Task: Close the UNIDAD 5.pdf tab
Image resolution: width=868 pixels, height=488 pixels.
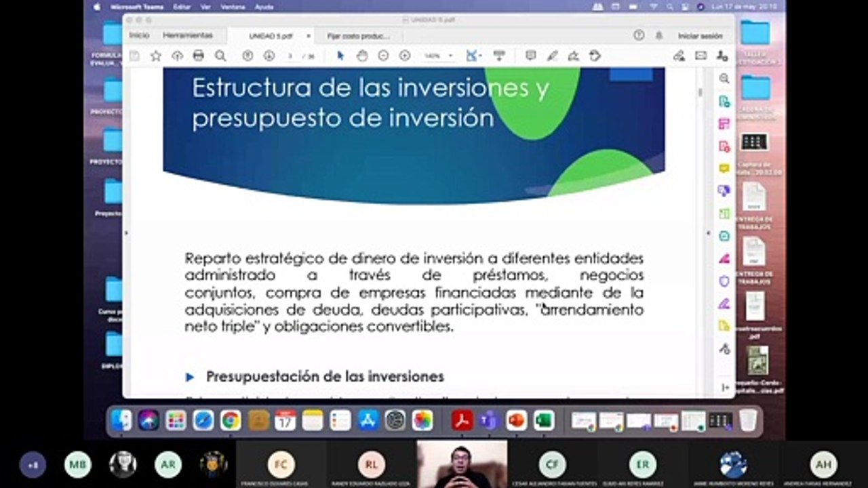Action: (x=308, y=36)
